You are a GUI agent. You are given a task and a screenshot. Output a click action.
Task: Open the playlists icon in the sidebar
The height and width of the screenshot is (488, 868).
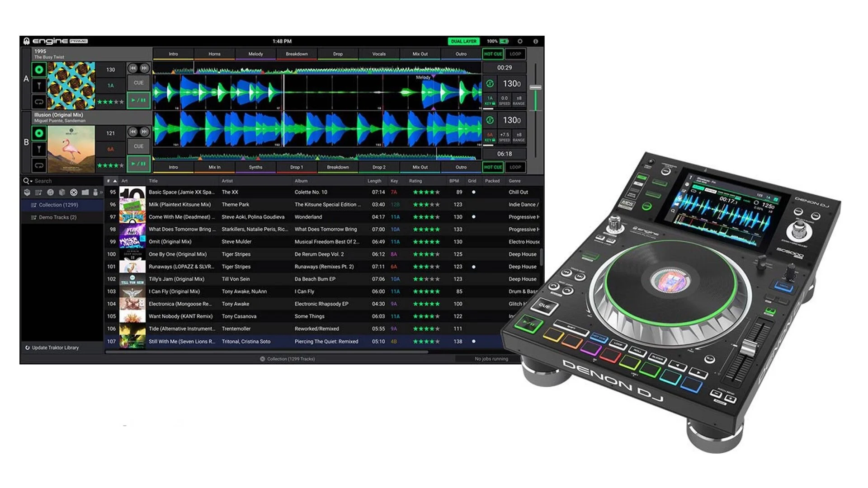pyautogui.click(x=38, y=192)
